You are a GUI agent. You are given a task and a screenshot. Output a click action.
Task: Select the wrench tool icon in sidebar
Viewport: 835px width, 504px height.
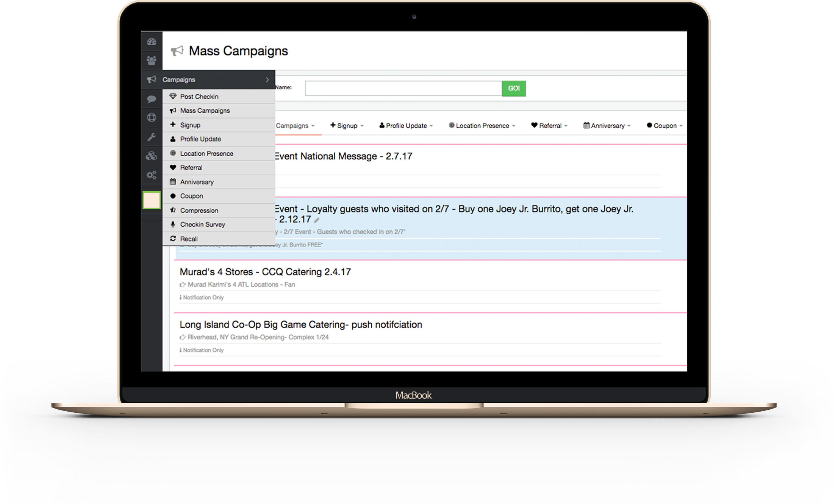pos(152,137)
